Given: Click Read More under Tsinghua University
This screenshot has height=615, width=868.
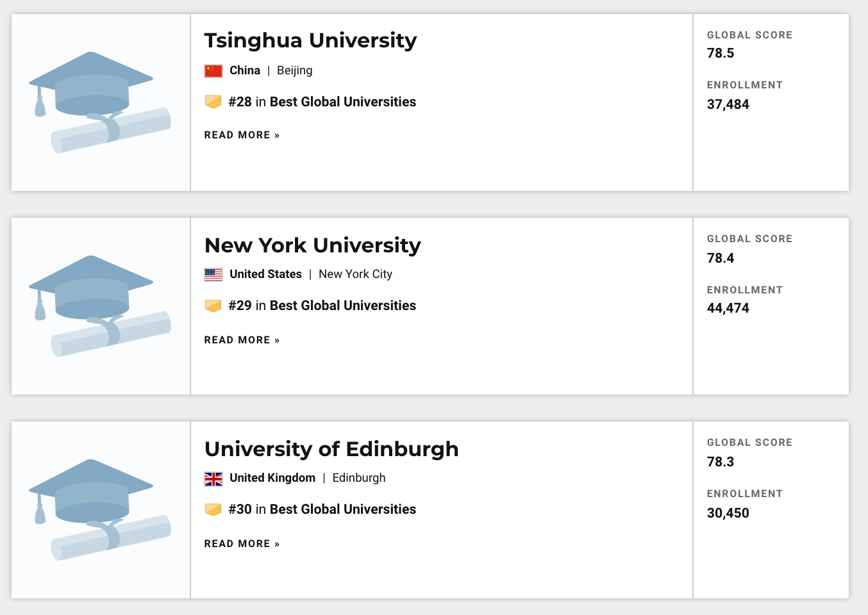Looking at the screenshot, I should click(242, 135).
